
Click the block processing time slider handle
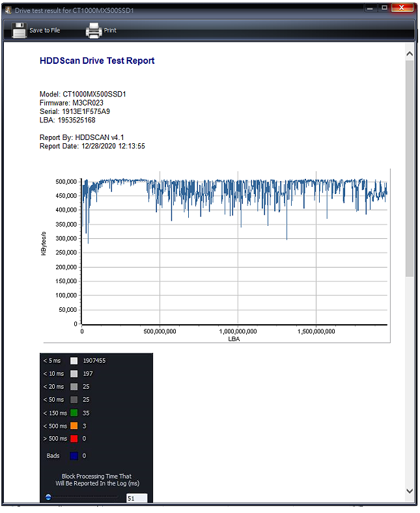[48, 497]
